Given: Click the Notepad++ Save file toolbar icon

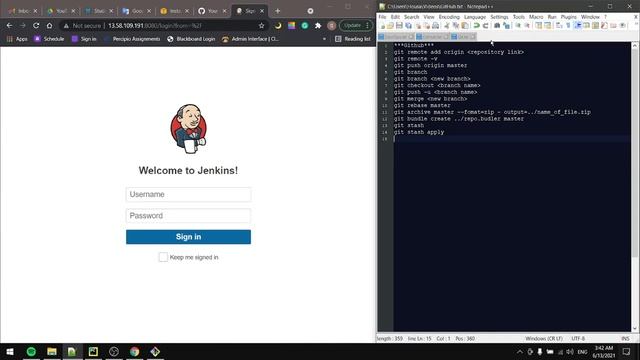Looking at the screenshot, I should 399,26.
